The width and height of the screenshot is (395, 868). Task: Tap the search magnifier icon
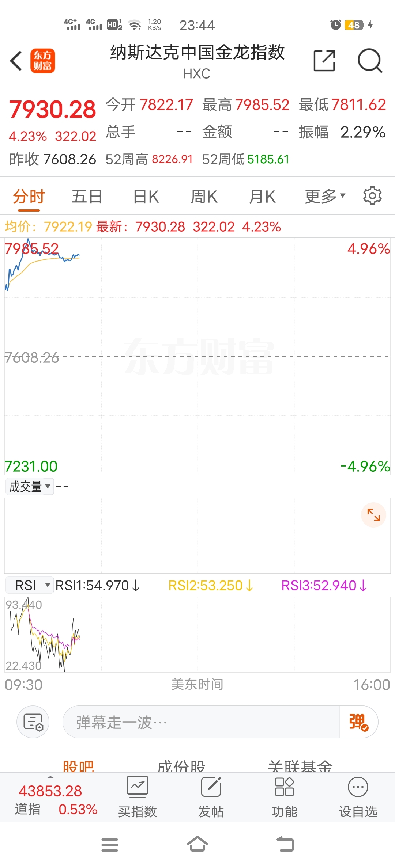370,61
